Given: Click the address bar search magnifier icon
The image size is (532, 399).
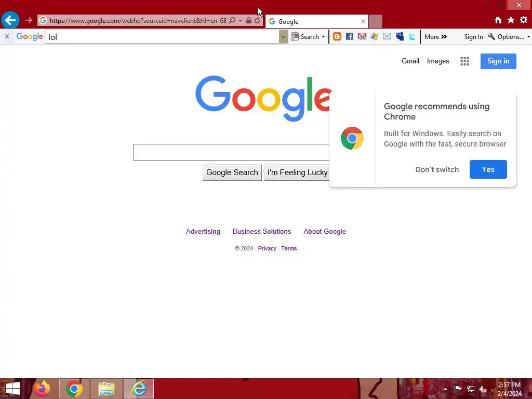Looking at the screenshot, I should click(232, 21).
